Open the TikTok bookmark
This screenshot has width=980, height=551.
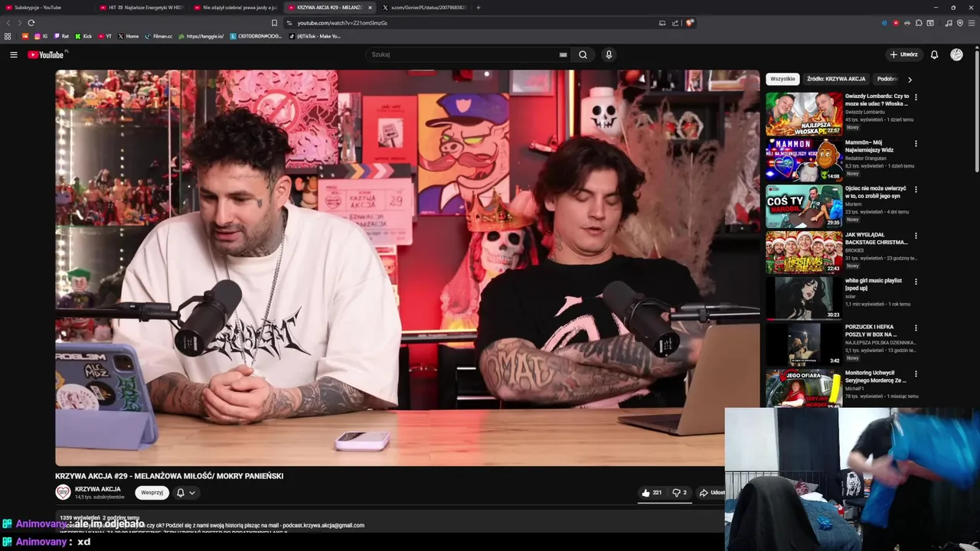314,36
